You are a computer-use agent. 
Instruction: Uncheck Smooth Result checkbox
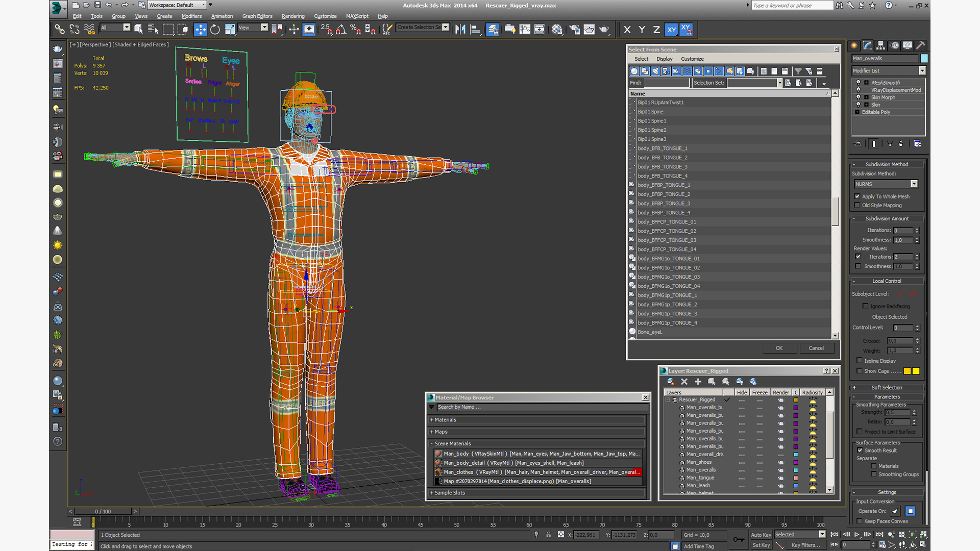[x=860, y=450]
